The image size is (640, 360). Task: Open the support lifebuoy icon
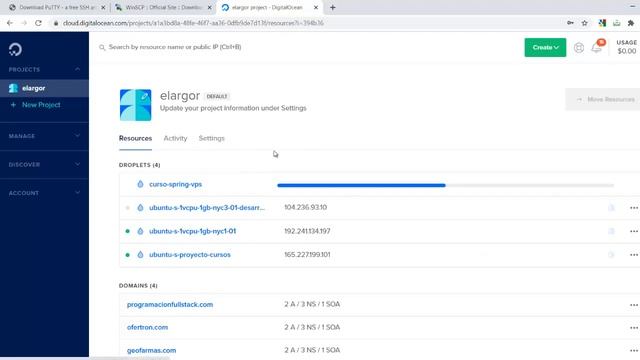coord(579,48)
